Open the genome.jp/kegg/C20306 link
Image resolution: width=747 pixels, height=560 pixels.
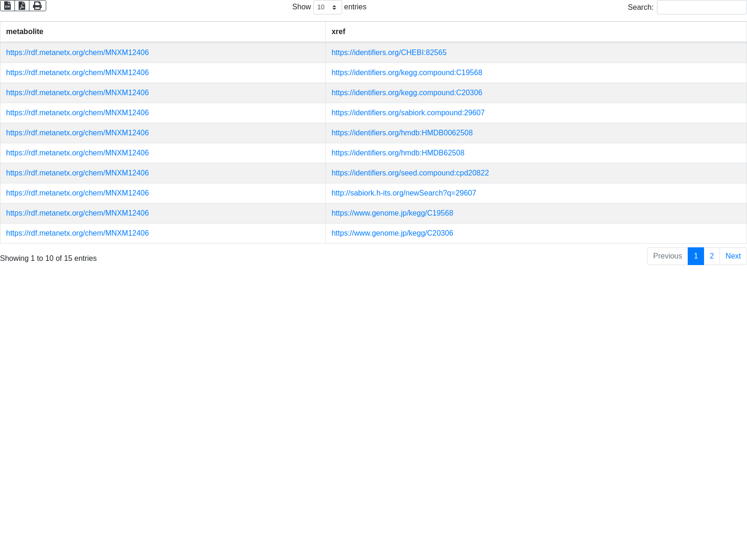pyautogui.click(x=392, y=233)
